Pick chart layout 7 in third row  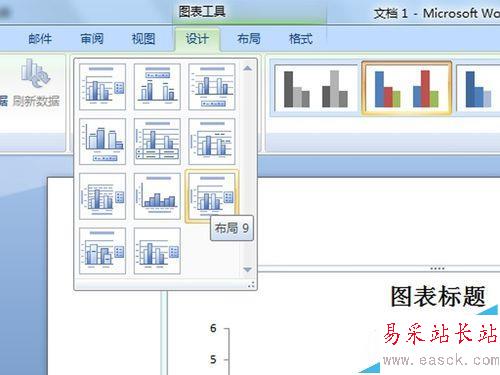click(x=103, y=196)
